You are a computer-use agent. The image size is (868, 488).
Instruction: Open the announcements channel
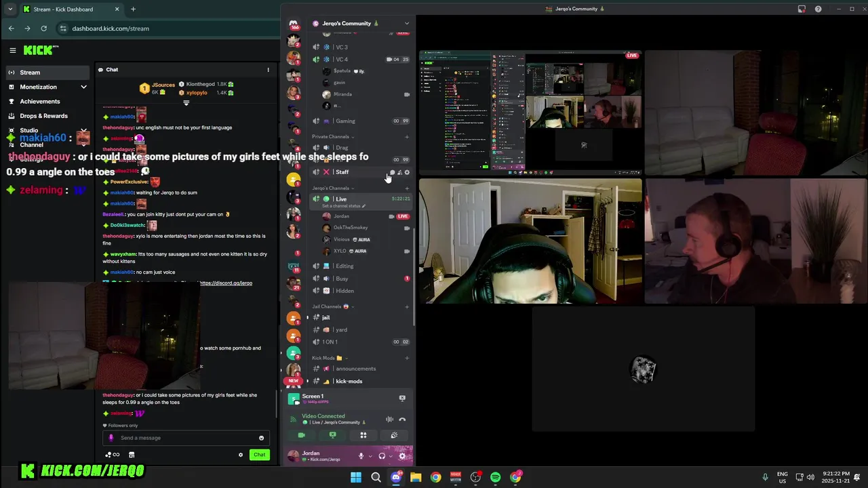click(361, 369)
